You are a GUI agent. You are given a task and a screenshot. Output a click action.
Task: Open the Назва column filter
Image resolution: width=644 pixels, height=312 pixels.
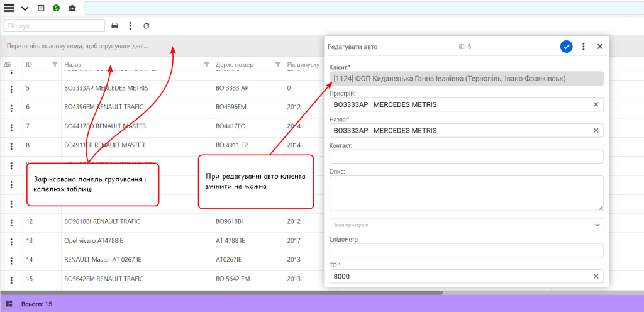[206, 64]
